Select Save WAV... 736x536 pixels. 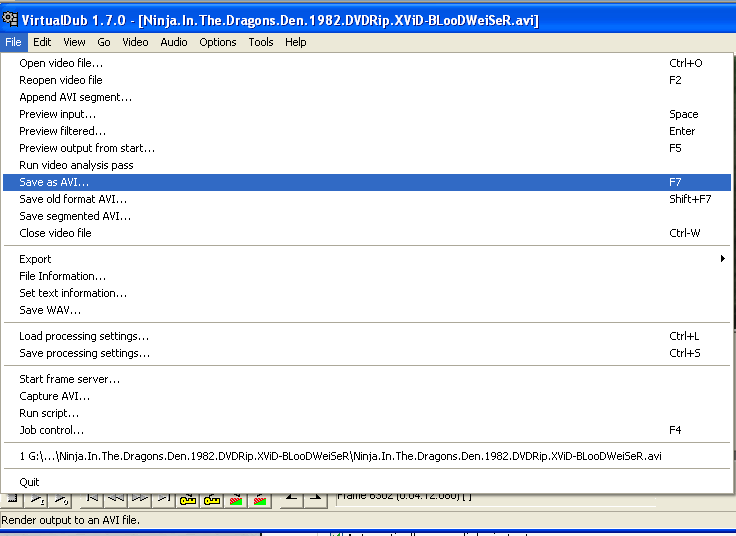point(367,310)
